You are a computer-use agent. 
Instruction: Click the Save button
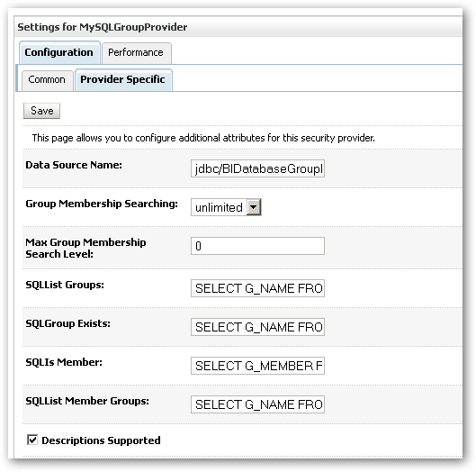click(x=42, y=111)
